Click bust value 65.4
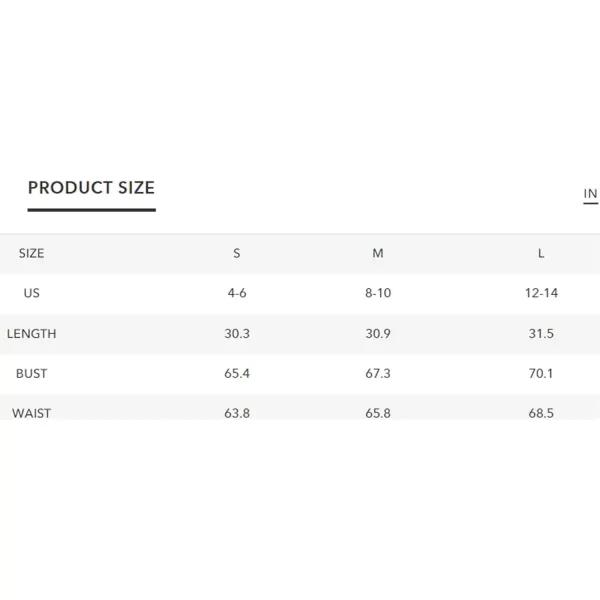The width and height of the screenshot is (600, 600). tap(237, 373)
